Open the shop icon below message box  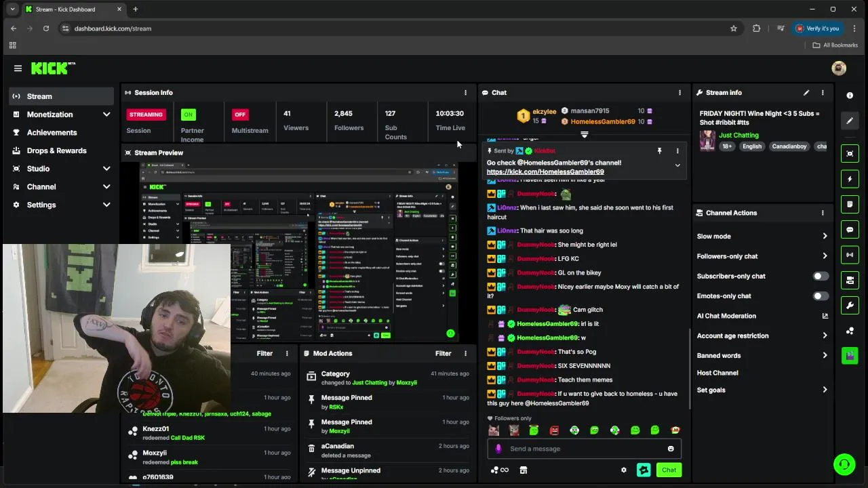pos(524,470)
